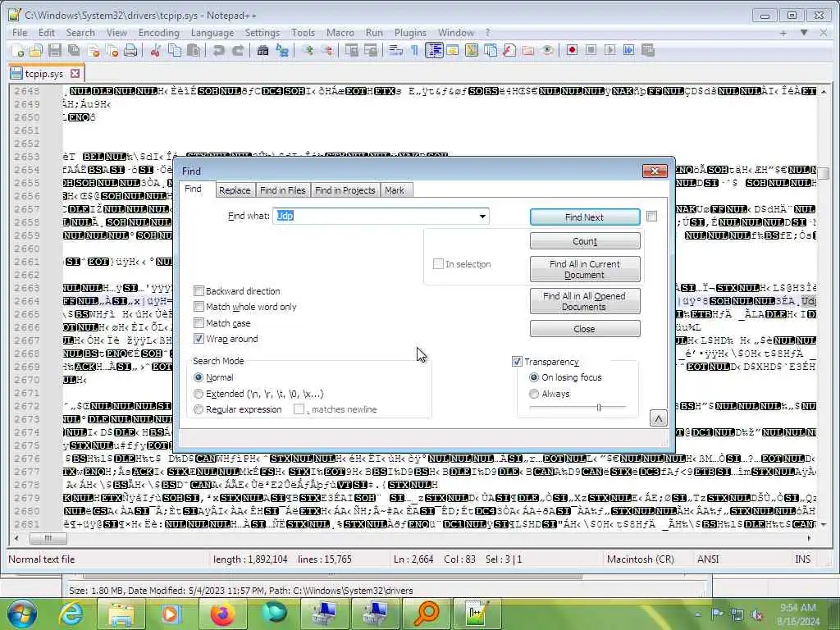Viewport: 840px width, 630px height.
Task: Run macro multiple times toolbar icon
Action: (x=629, y=50)
